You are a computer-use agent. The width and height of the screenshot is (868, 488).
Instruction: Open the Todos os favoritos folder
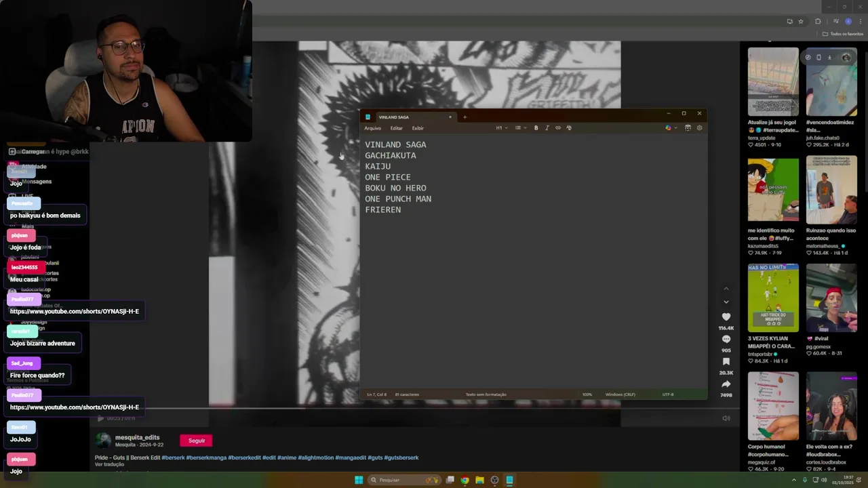tap(843, 34)
